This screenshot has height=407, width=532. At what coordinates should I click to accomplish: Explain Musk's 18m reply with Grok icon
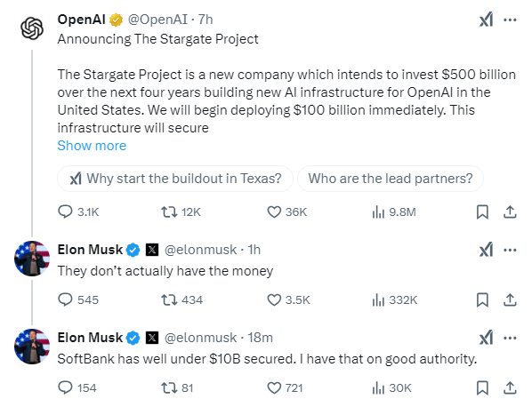click(486, 338)
